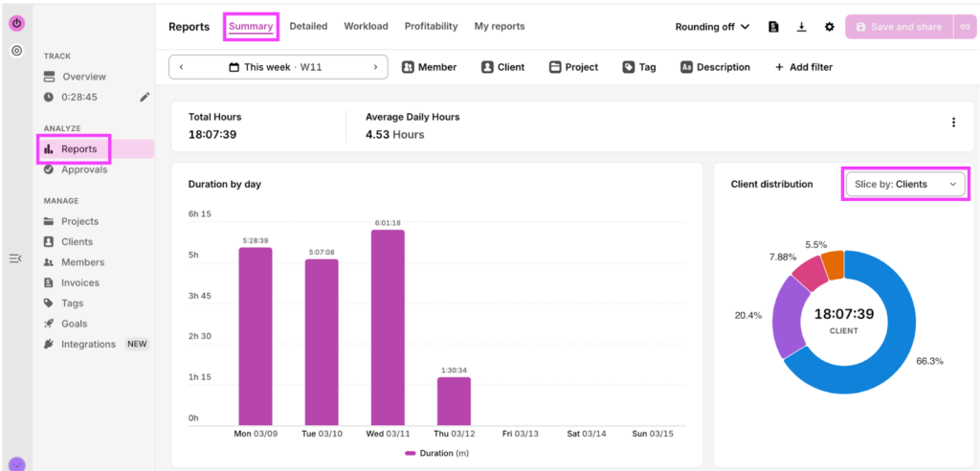The image size is (980, 471).
Task: Switch to the Detailed reports tab
Action: [x=308, y=27]
